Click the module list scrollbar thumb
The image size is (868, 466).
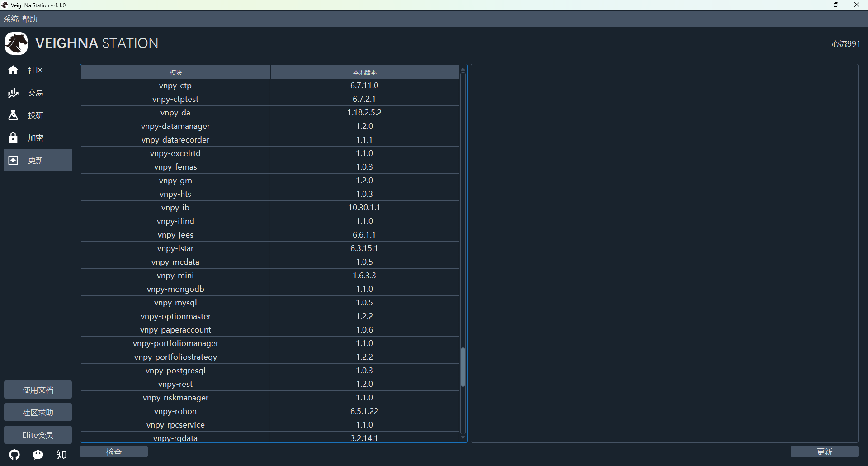pos(462,367)
